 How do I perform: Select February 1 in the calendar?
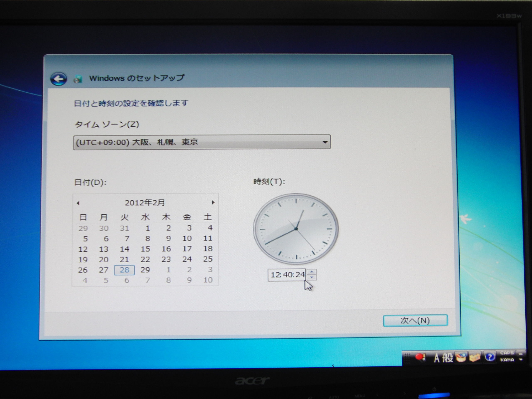[x=148, y=228]
